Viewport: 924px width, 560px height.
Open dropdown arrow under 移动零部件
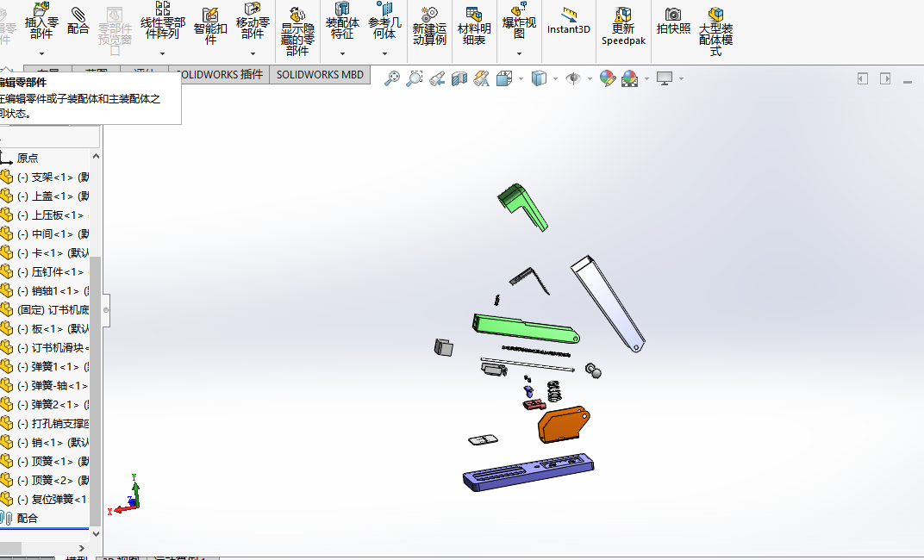[253, 53]
